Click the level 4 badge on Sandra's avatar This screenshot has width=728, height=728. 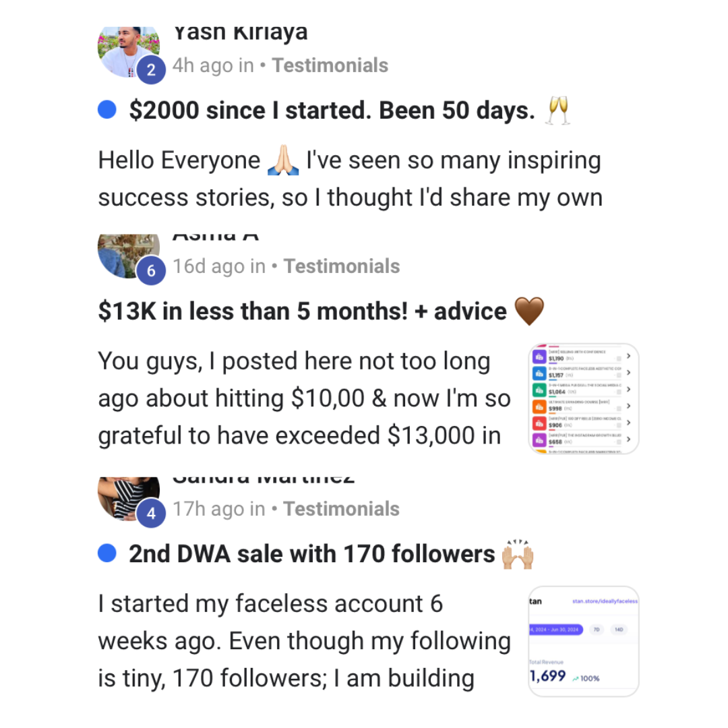pyautogui.click(x=151, y=514)
